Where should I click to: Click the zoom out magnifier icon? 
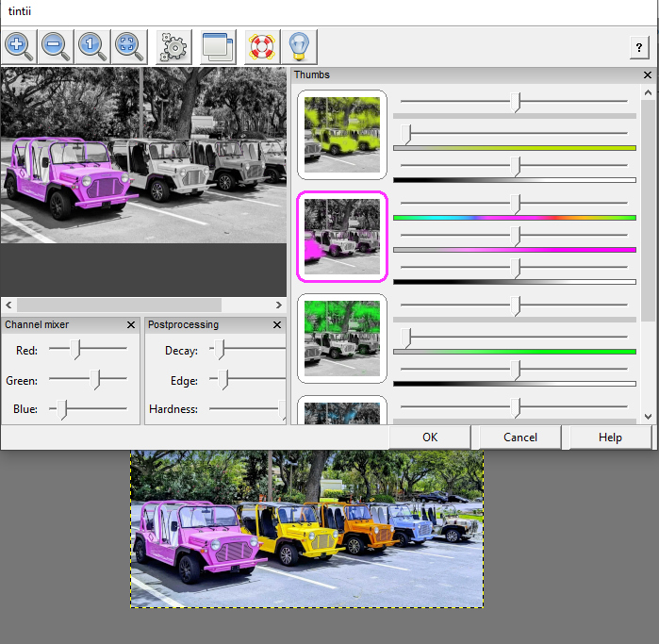pos(55,44)
